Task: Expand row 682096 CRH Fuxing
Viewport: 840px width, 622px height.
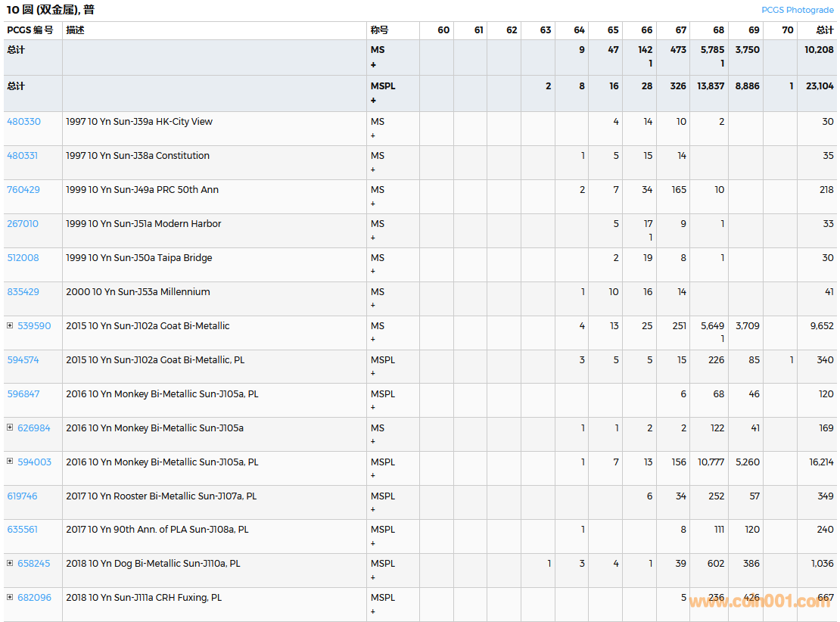Action: tap(10, 597)
